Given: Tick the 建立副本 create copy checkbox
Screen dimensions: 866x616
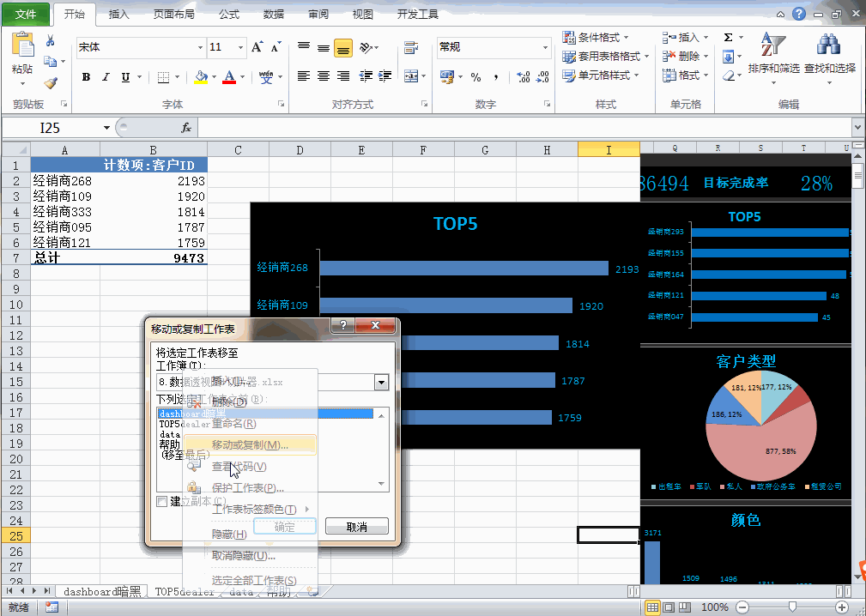Looking at the screenshot, I should (x=162, y=501).
